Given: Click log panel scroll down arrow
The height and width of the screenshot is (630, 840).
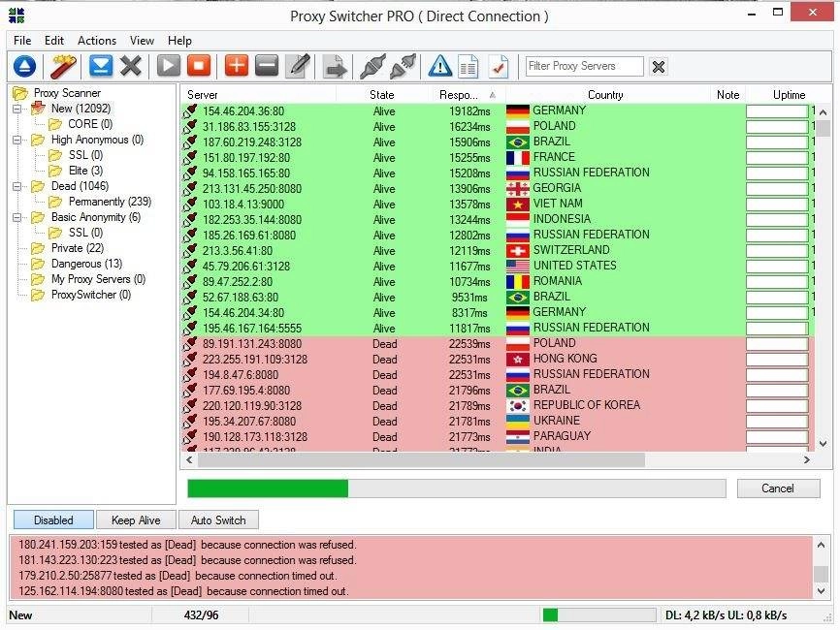Looking at the screenshot, I should (822, 591).
